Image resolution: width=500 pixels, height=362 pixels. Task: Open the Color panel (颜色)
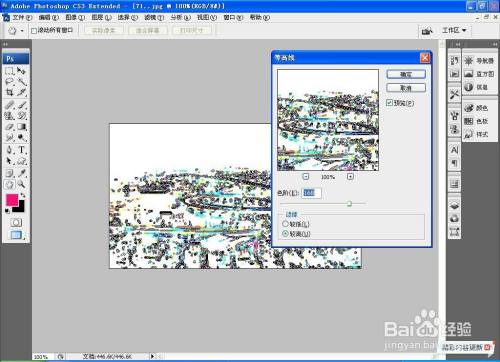(x=476, y=108)
